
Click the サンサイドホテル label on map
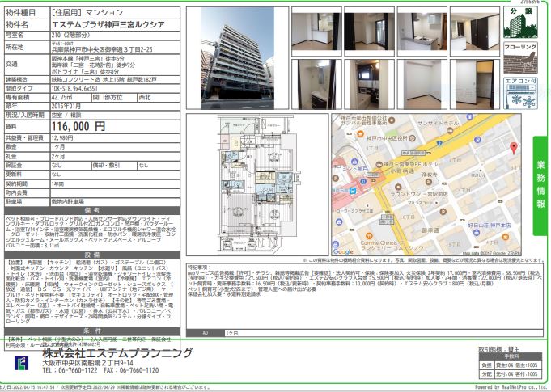click(x=438, y=123)
